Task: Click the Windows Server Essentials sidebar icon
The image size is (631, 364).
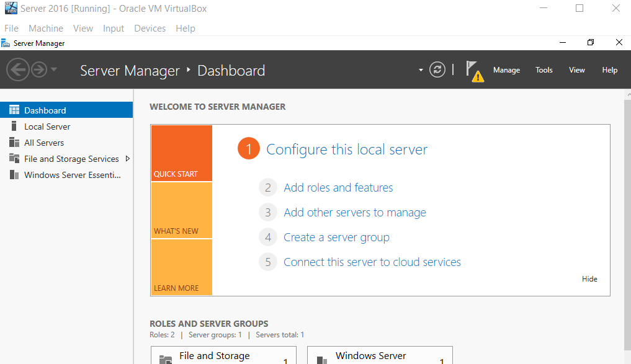Action: (14, 175)
